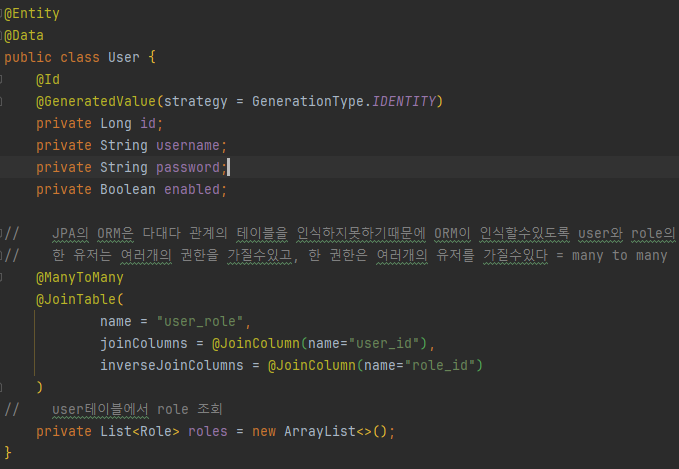Click the closing brace of User class

(8, 453)
